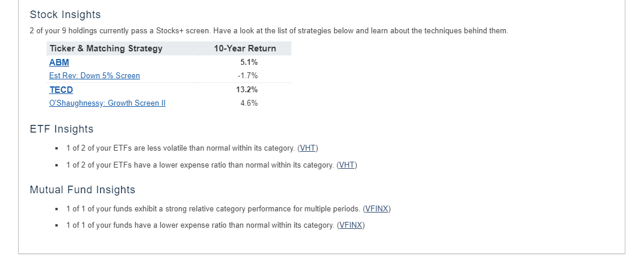The width and height of the screenshot is (644, 268).
Task: Select the 5.1% return value for ABM
Action: (249, 62)
